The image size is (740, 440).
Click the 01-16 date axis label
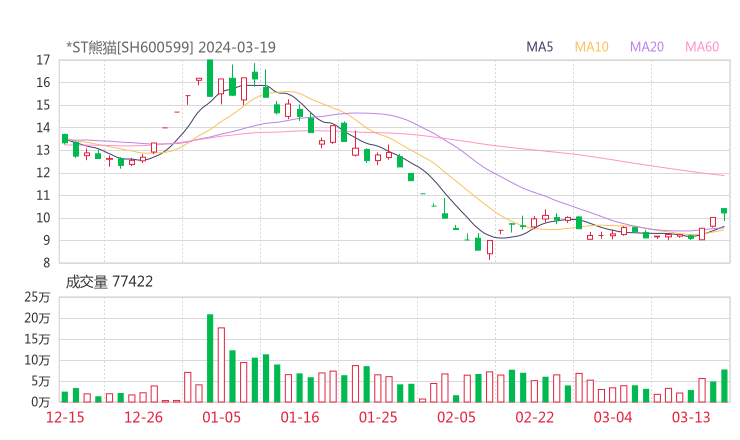(x=300, y=417)
